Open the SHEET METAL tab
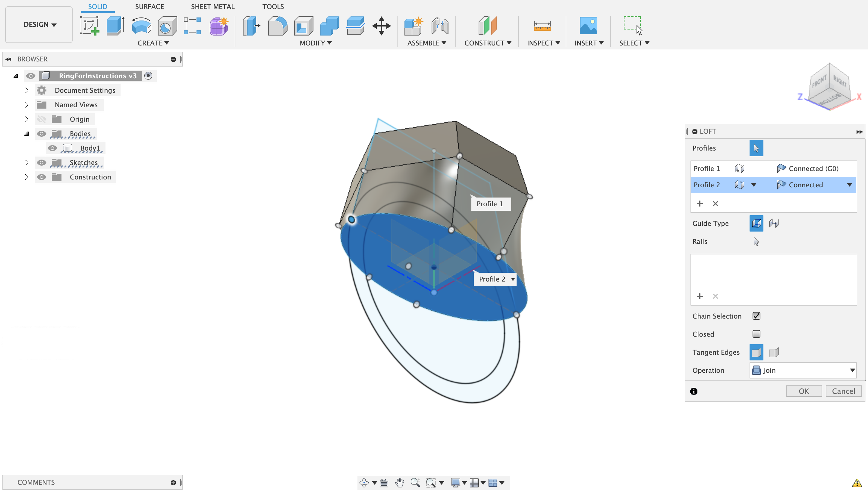The image size is (868, 492). [x=212, y=6]
